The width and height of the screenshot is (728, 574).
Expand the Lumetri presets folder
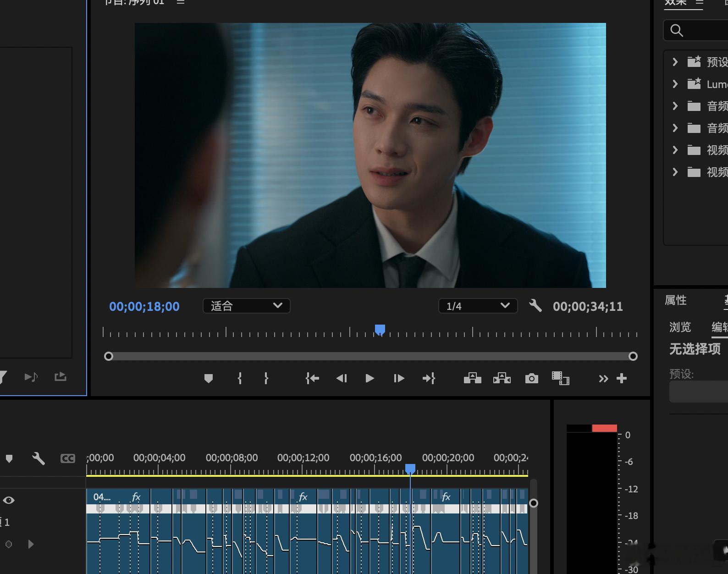tap(675, 83)
